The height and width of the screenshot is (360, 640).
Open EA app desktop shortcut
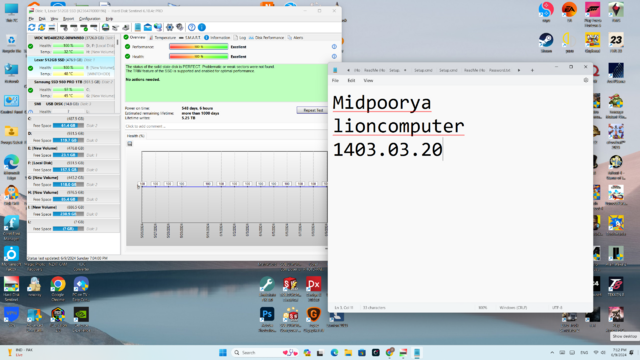click(x=569, y=11)
